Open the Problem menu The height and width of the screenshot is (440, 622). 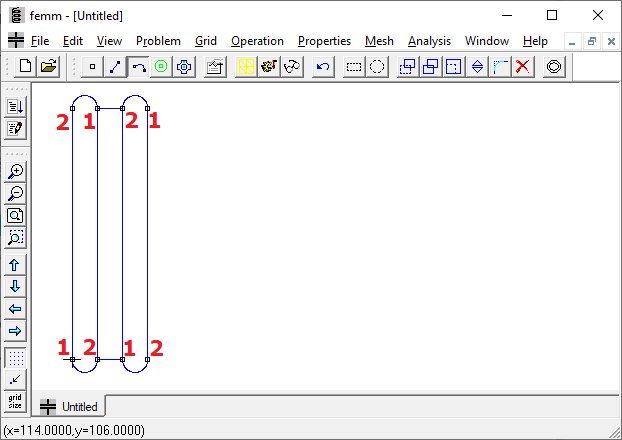(x=158, y=41)
